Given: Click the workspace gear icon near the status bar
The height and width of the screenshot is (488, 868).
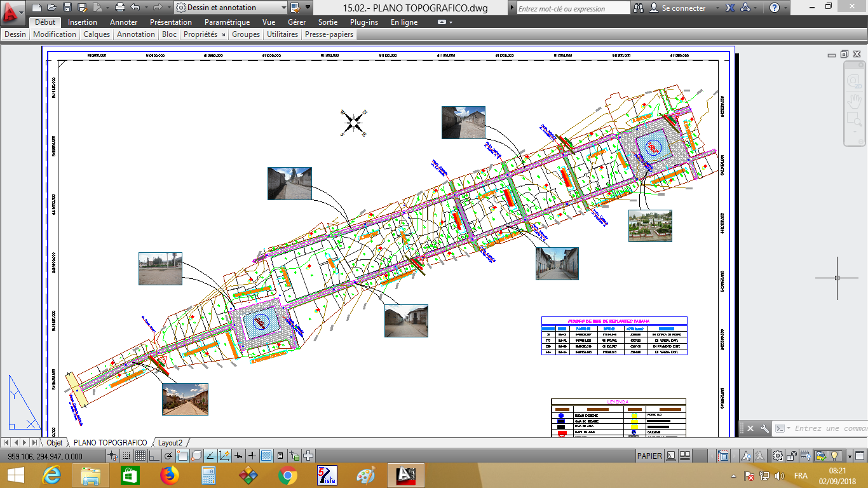Looking at the screenshot, I should 778,456.
